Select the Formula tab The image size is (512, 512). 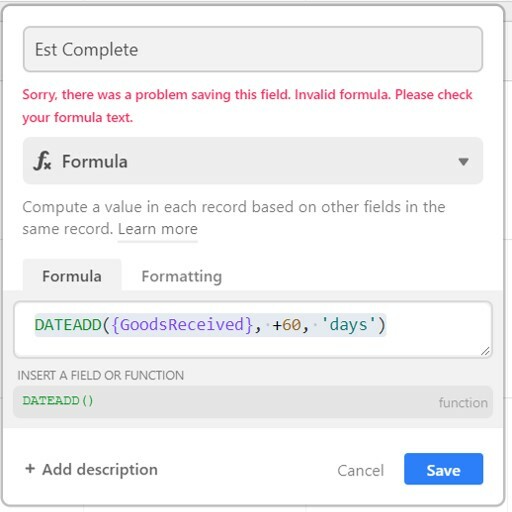[72, 276]
